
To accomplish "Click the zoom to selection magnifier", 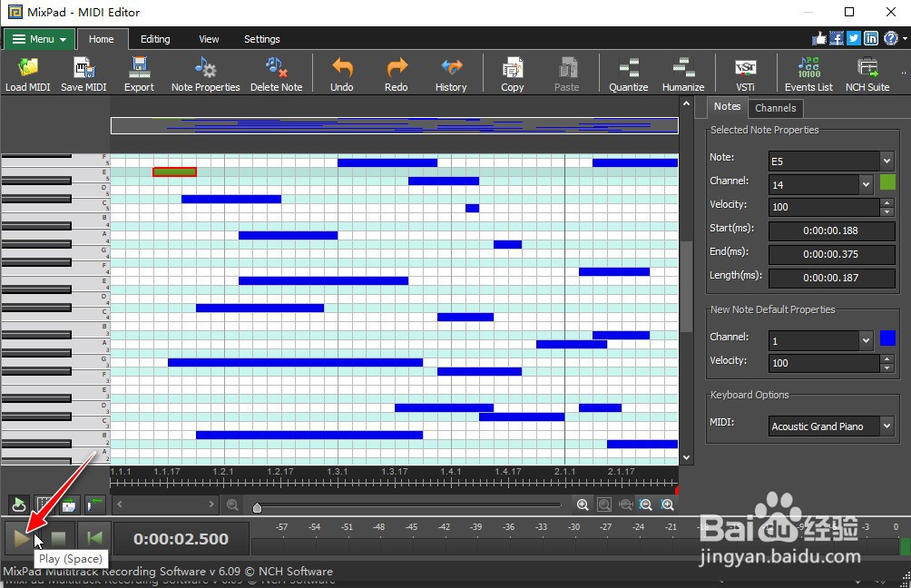I will click(604, 505).
